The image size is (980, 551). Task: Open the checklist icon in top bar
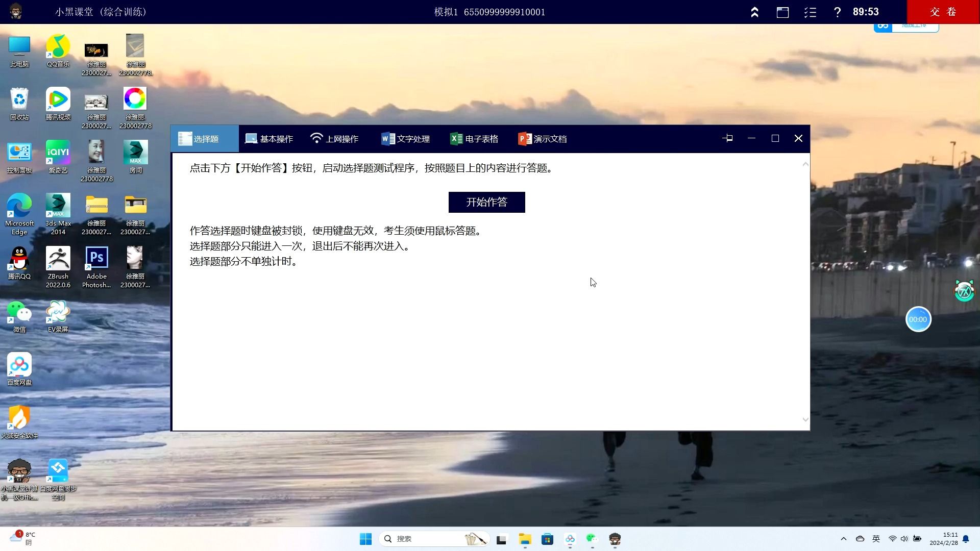tap(810, 12)
